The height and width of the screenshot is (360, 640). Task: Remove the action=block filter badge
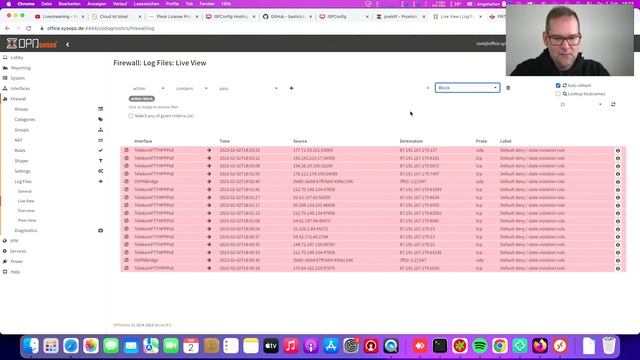[142, 99]
